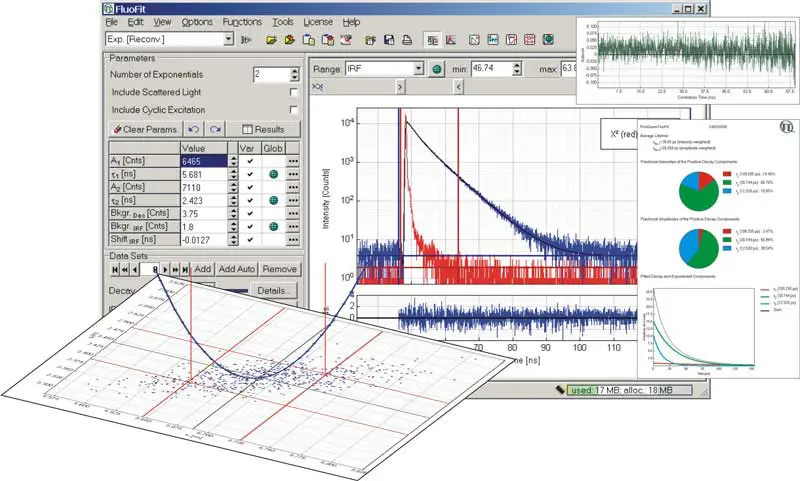
Task: Click the teal residuals-trace toolbar icon
Action: tap(493, 39)
